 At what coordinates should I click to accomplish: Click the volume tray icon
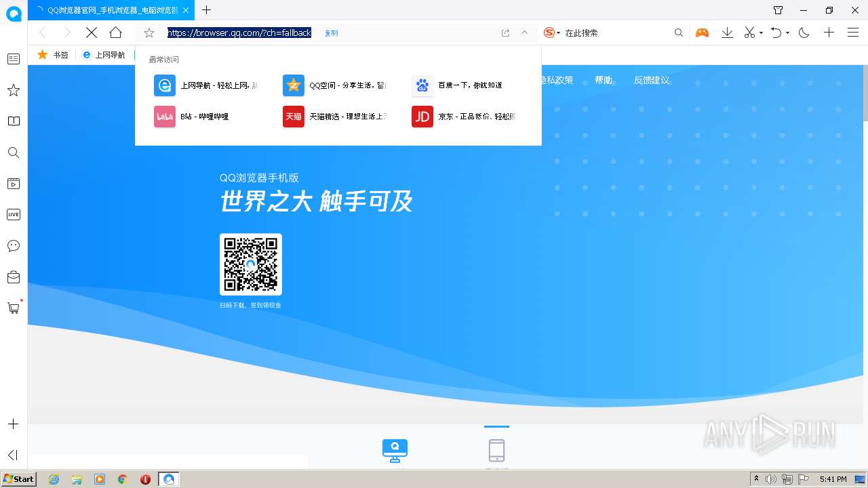click(x=771, y=479)
